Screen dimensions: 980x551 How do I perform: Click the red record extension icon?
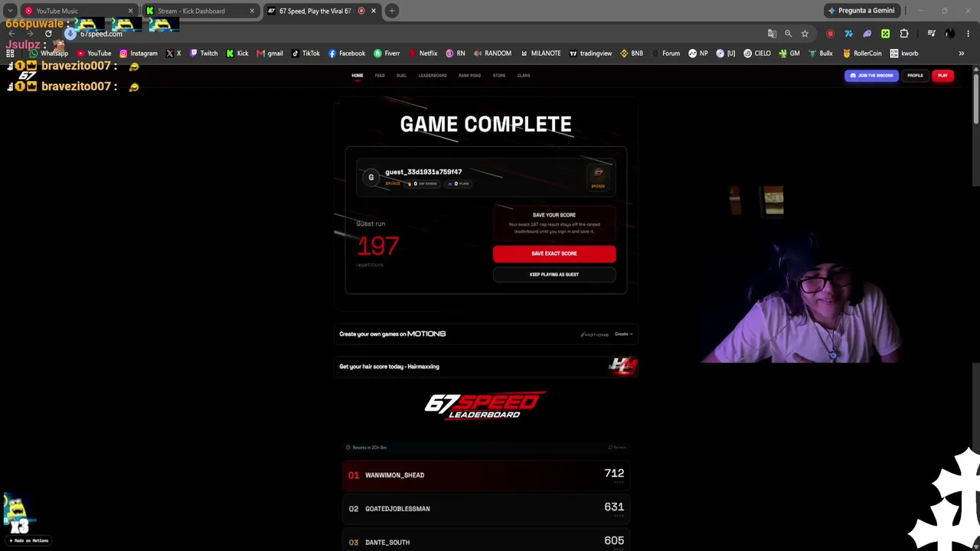(x=830, y=34)
